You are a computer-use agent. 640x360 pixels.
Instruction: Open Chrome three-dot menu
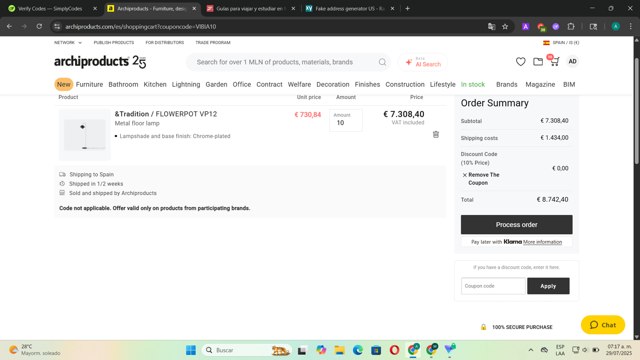tap(631, 27)
